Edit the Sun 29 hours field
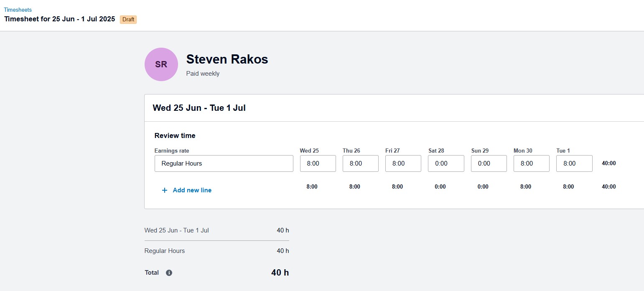 489,163
